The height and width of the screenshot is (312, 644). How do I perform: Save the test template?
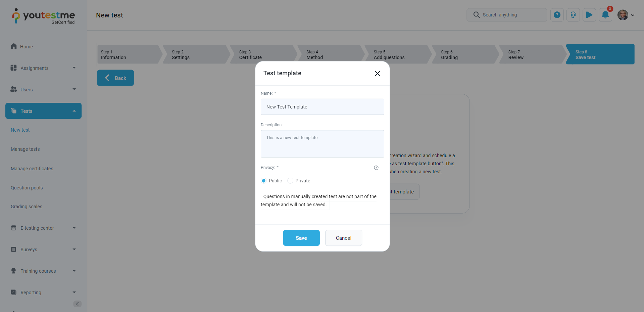(x=301, y=238)
